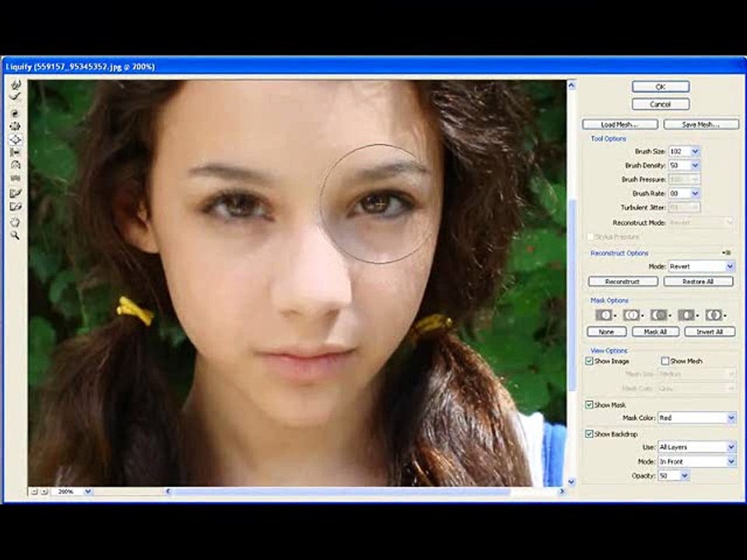The height and width of the screenshot is (560, 747).
Task: Select the Hand tool
Action: pos(16,222)
